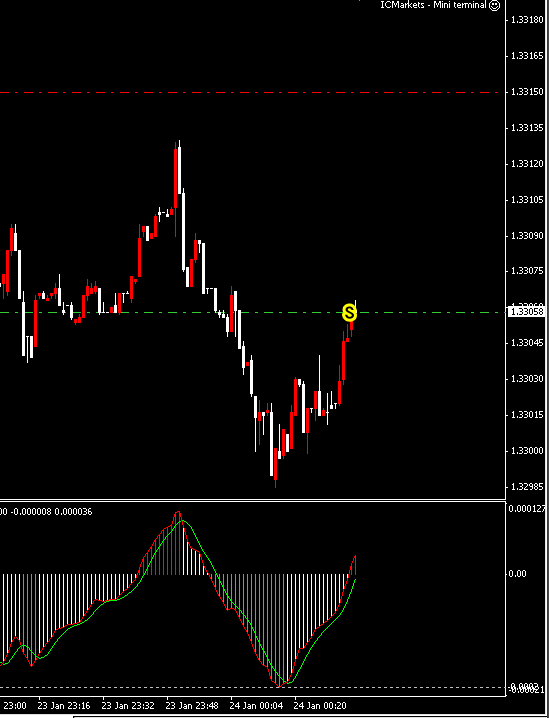This screenshot has height=718, width=549.
Task: Click the yellow S sell marker
Action: tap(349, 313)
